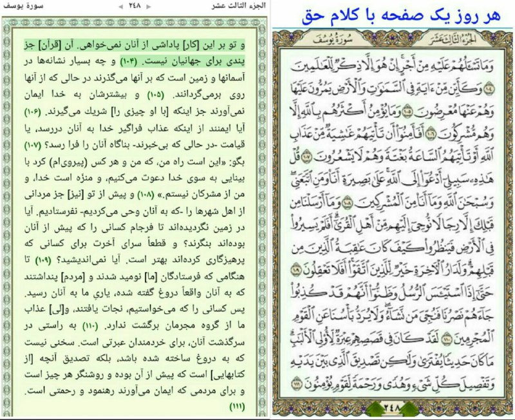The height and width of the screenshot is (420, 515).
Task: Click the line starting 'و برای مردمی که ایمان'
Action: pos(135,392)
